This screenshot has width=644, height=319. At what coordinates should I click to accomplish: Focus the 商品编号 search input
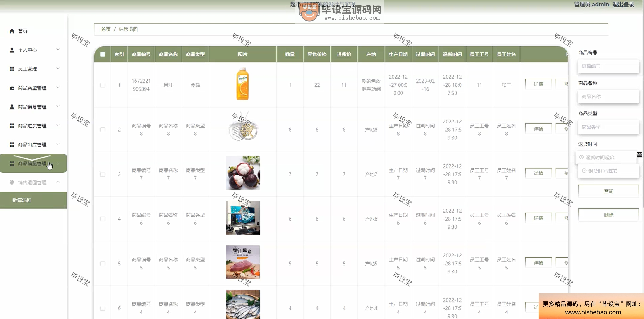click(608, 66)
